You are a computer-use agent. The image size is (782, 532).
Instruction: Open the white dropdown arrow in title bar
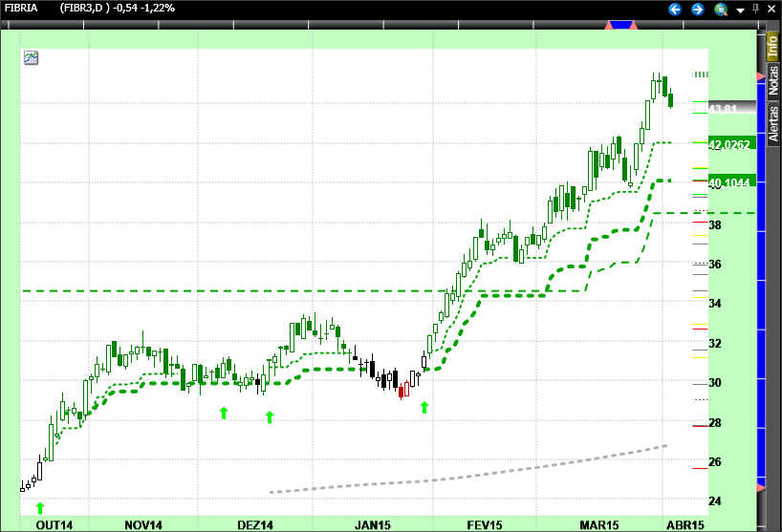click(x=739, y=10)
